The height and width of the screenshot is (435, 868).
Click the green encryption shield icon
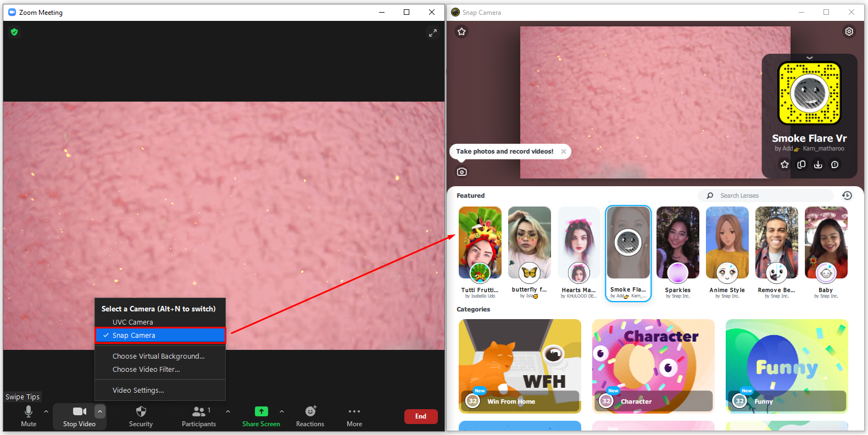click(x=14, y=32)
